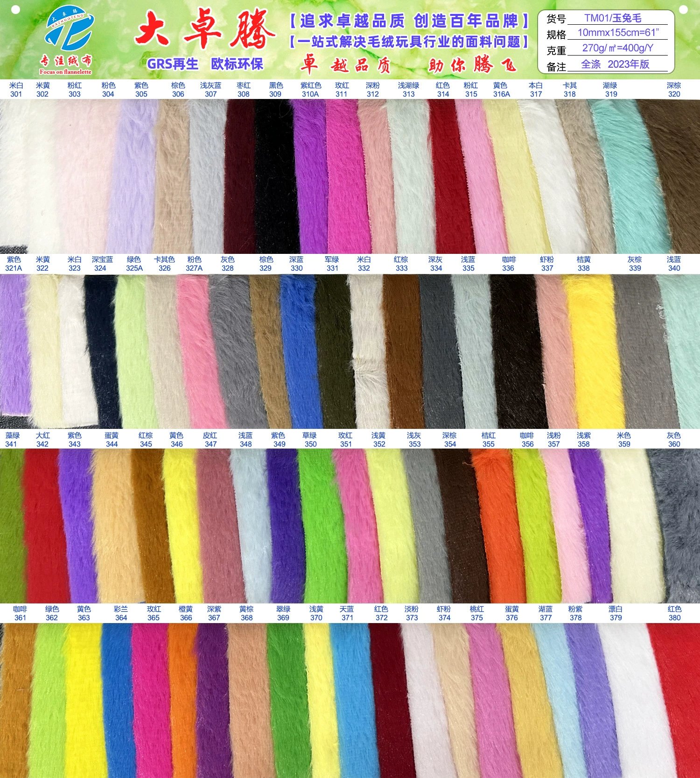The image size is (700, 778).
Task: Pick the black fur swatch under 黑色 309
Action: coord(276,176)
